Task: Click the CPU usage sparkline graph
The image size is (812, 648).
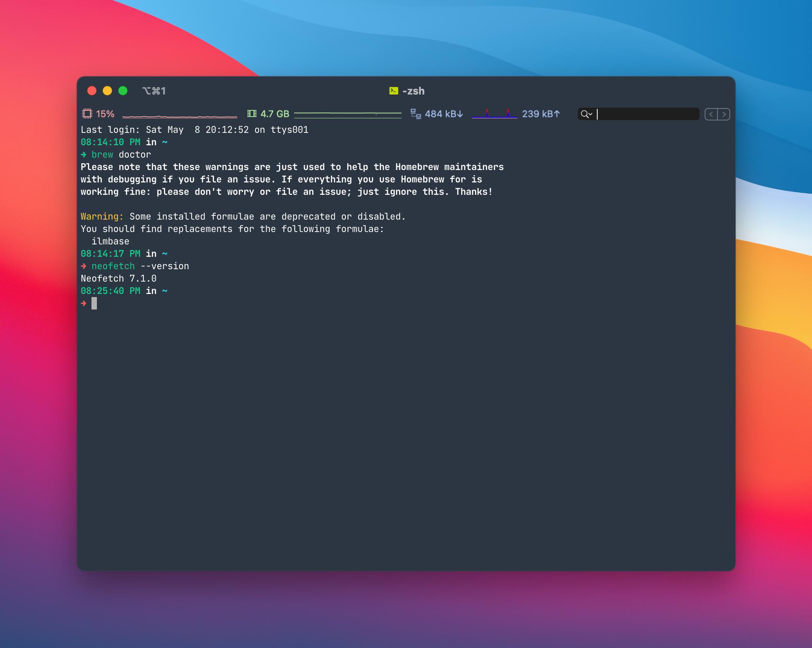Action: [180, 115]
